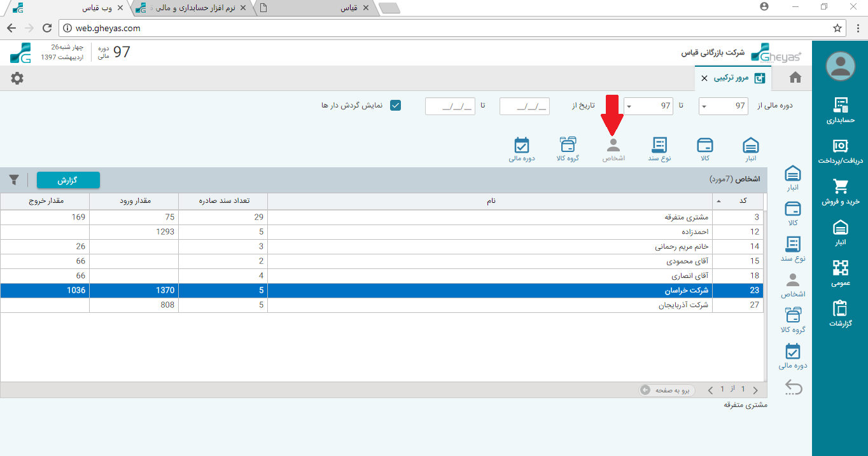Image resolution: width=868 pixels, height=456 pixels.
Task: Open new browser tab button
Action: point(389,8)
